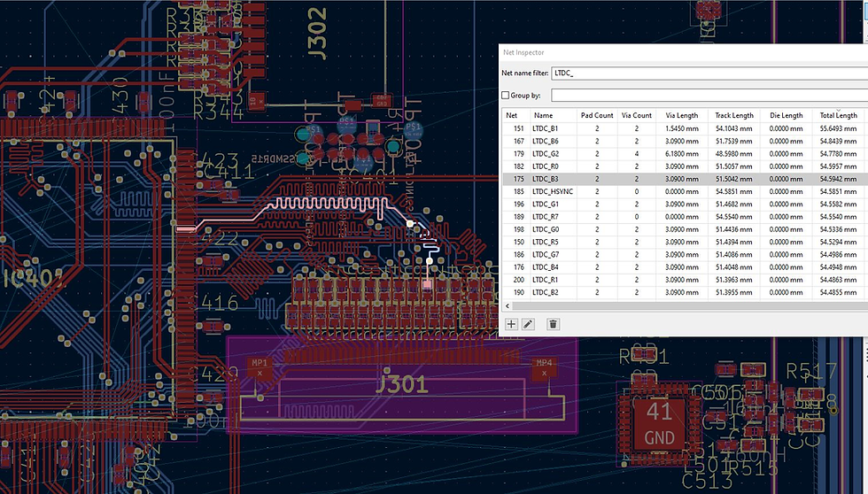Click the J302 reference designator text
Screen dimensions: 868x494
click(317, 34)
